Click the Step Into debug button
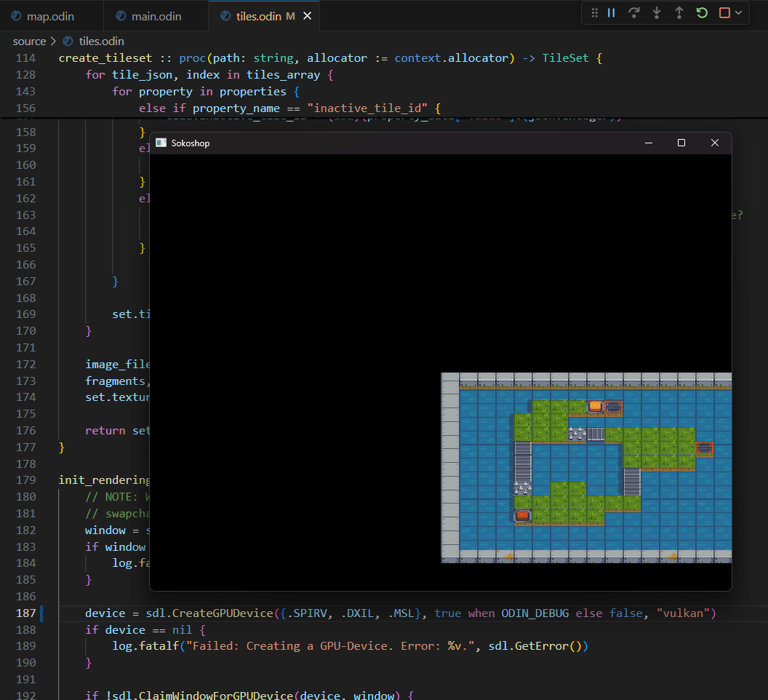This screenshot has height=700, width=768. click(657, 13)
